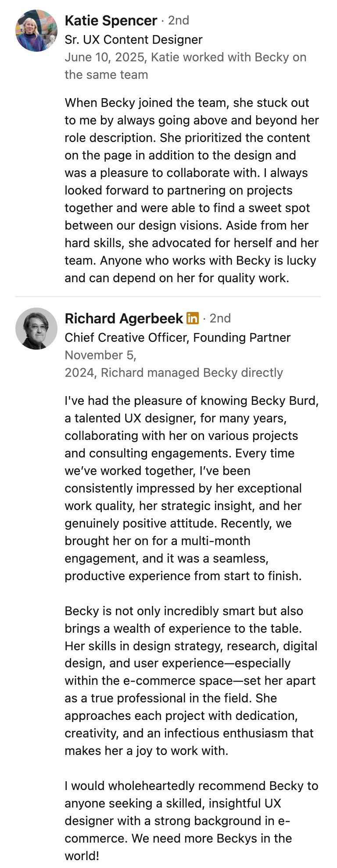The image size is (337, 868).
Task: Click "the same team" relationship text
Action: [x=106, y=75]
